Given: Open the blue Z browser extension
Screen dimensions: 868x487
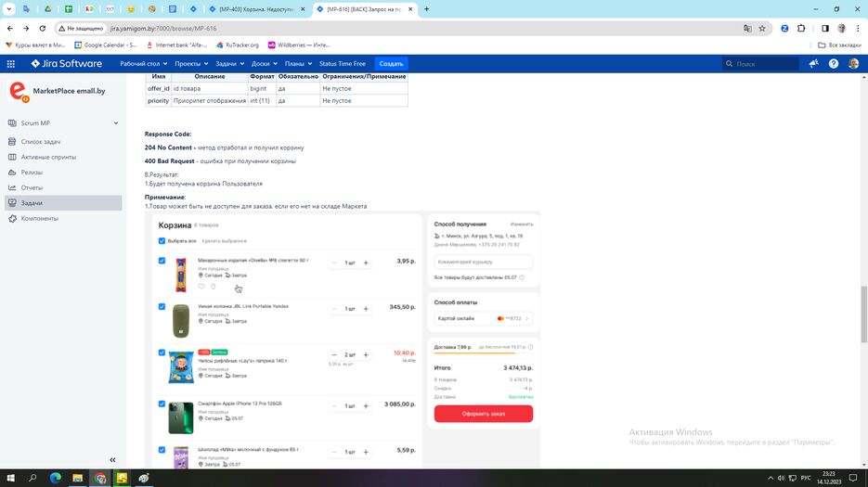Looking at the screenshot, I should [784, 28].
